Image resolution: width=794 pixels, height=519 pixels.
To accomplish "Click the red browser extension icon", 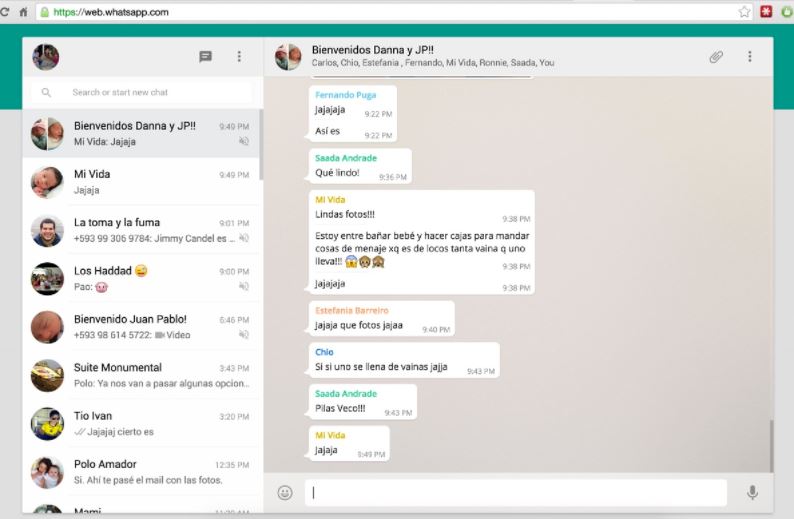I will pyautogui.click(x=766, y=12).
